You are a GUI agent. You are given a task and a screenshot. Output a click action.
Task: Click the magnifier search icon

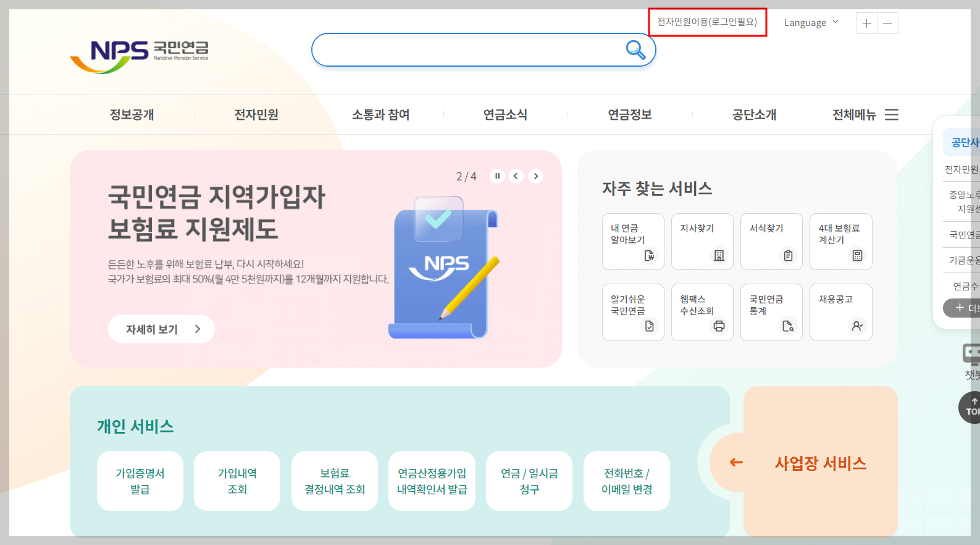point(635,49)
